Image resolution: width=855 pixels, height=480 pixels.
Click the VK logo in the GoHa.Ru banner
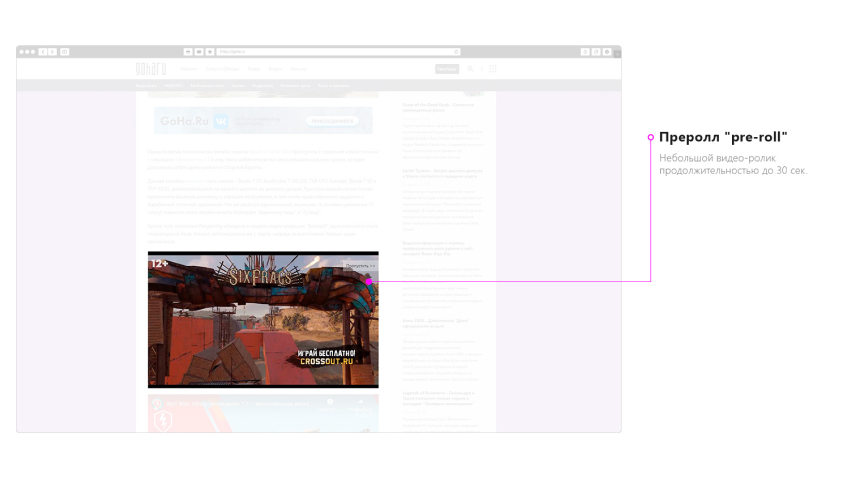tap(221, 121)
